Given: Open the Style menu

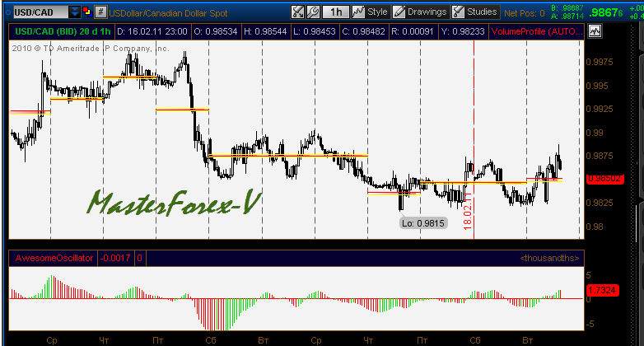Looking at the screenshot, I should 371,12.
